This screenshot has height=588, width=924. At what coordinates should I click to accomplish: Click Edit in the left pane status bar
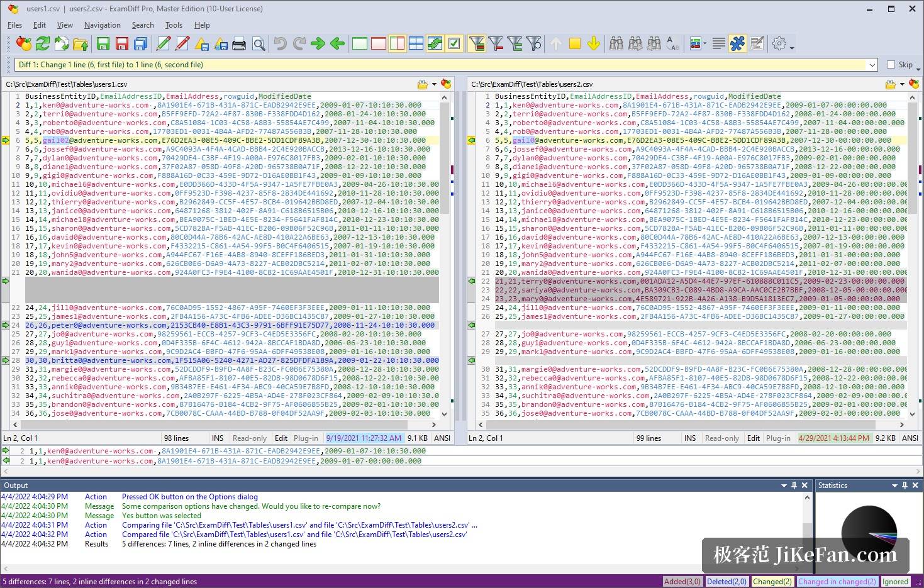coord(281,438)
